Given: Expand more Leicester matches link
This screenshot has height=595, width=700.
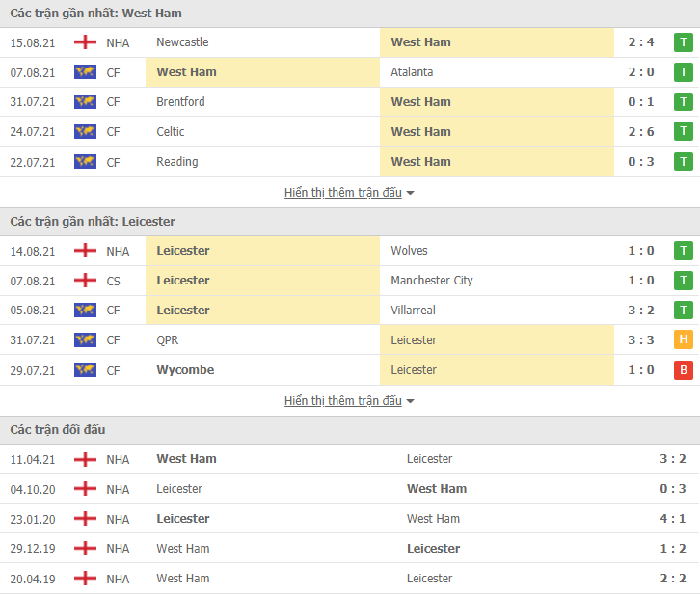Looking at the screenshot, I should point(343,401).
